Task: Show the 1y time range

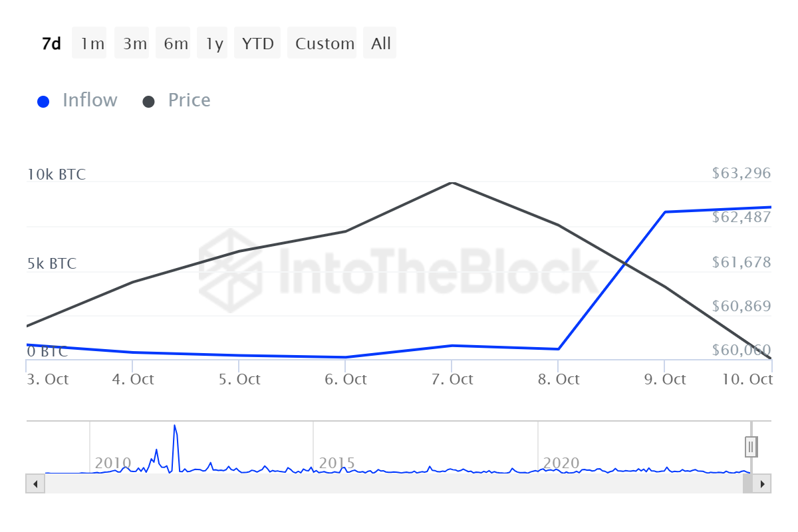Action: [214, 44]
